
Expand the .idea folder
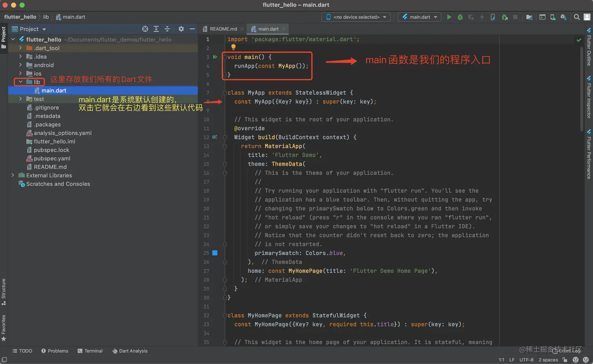pos(20,56)
